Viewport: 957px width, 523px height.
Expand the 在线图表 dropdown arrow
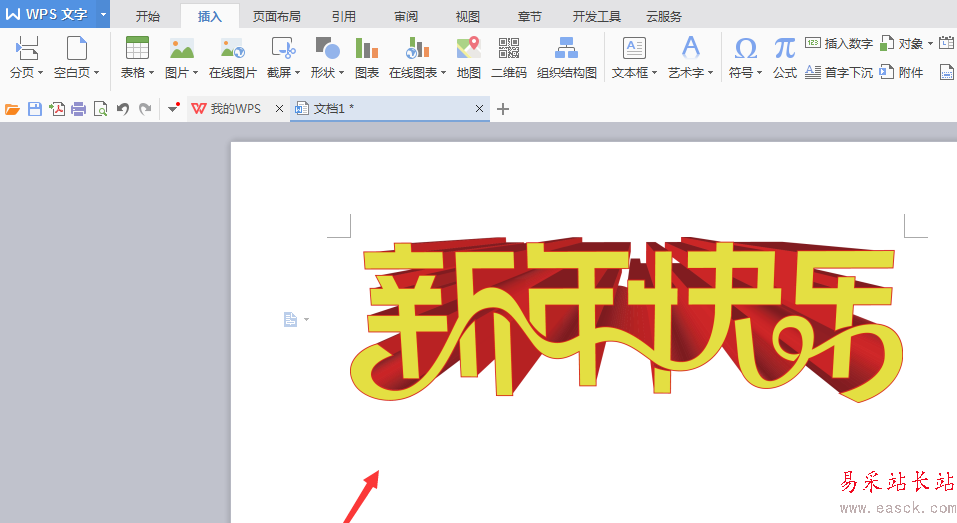pyautogui.click(x=443, y=73)
